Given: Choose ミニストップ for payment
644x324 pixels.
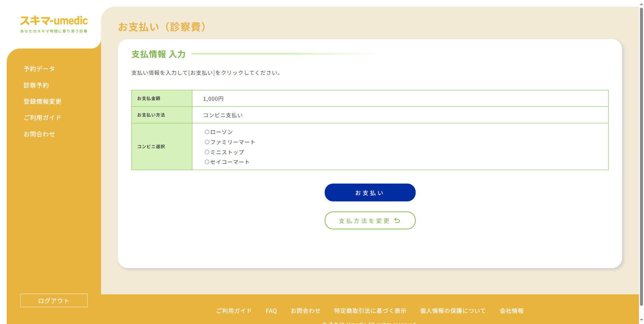Looking at the screenshot, I should tap(207, 152).
